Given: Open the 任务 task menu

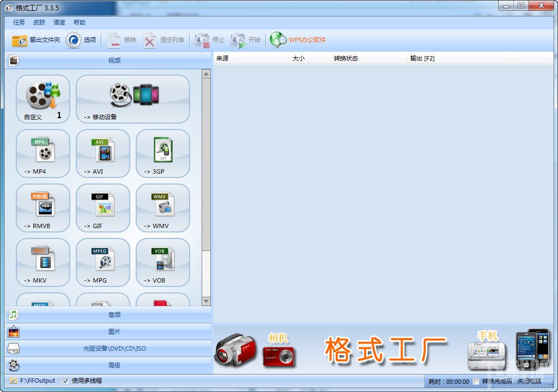Looking at the screenshot, I should (19, 22).
